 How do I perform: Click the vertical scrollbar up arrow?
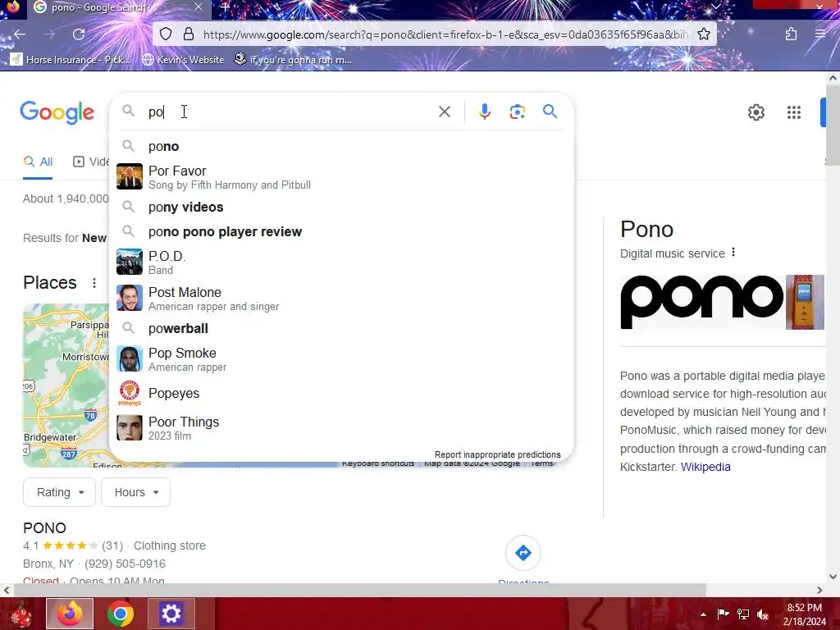(833, 78)
